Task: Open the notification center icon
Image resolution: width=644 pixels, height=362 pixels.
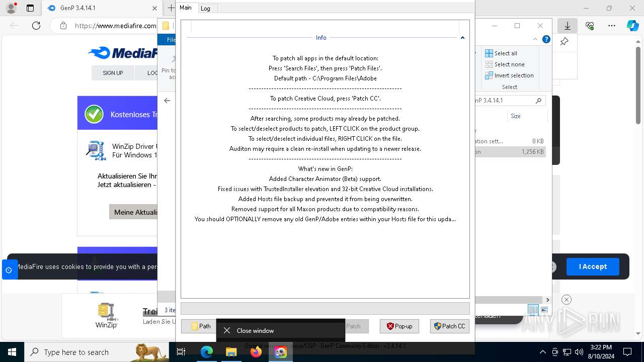Action: pos(627,352)
